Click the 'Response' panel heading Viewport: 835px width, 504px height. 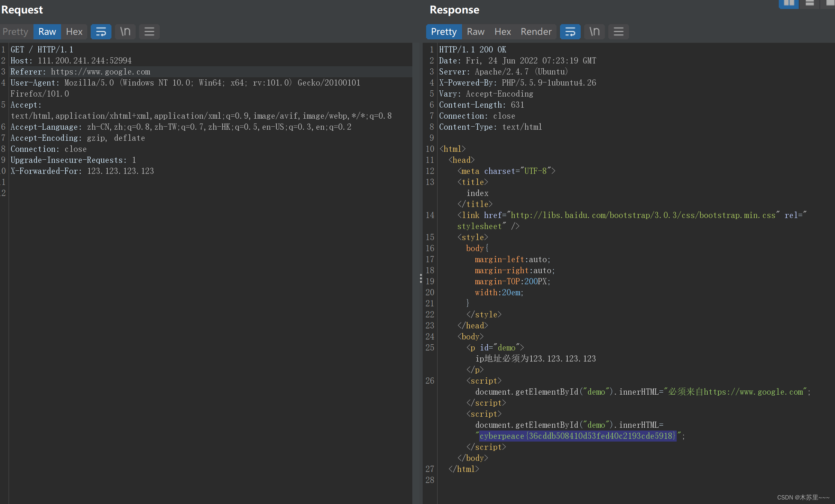pos(454,10)
